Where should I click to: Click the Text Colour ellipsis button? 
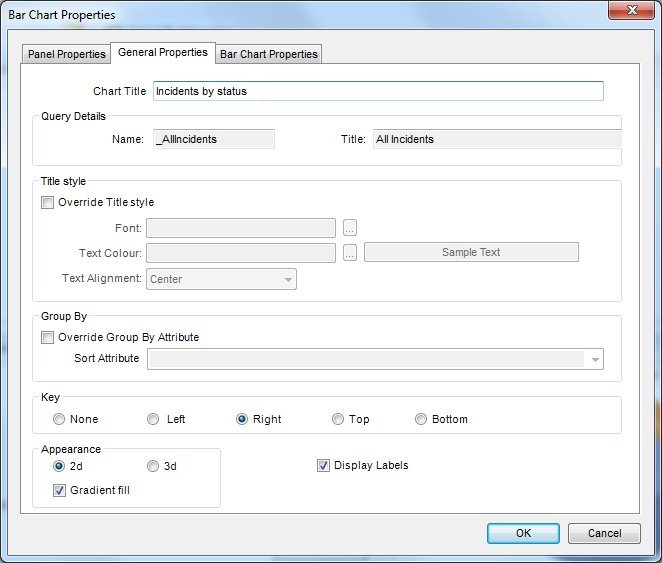pyautogui.click(x=349, y=253)
